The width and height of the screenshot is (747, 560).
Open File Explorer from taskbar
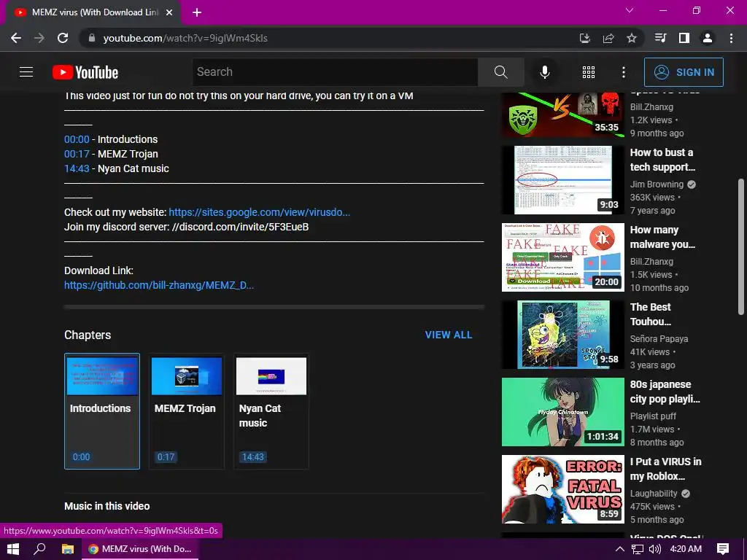(68, 549)
